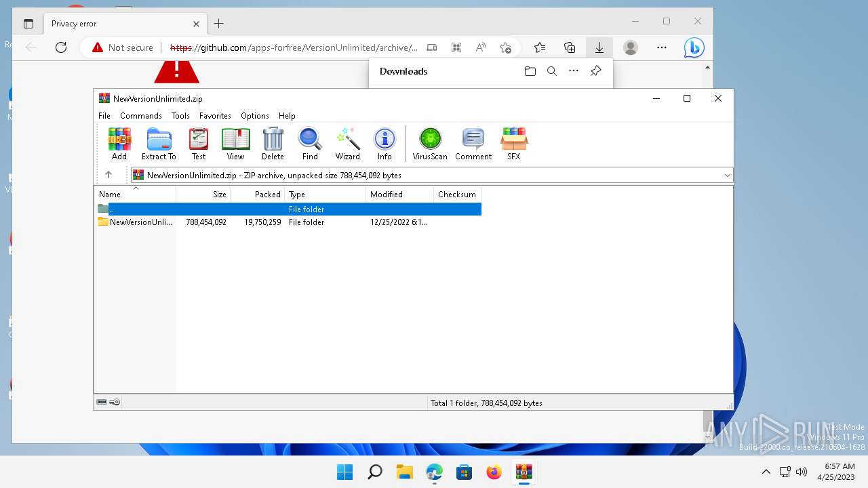Open Downloads folder icon in Edge panel

(530, 71)
